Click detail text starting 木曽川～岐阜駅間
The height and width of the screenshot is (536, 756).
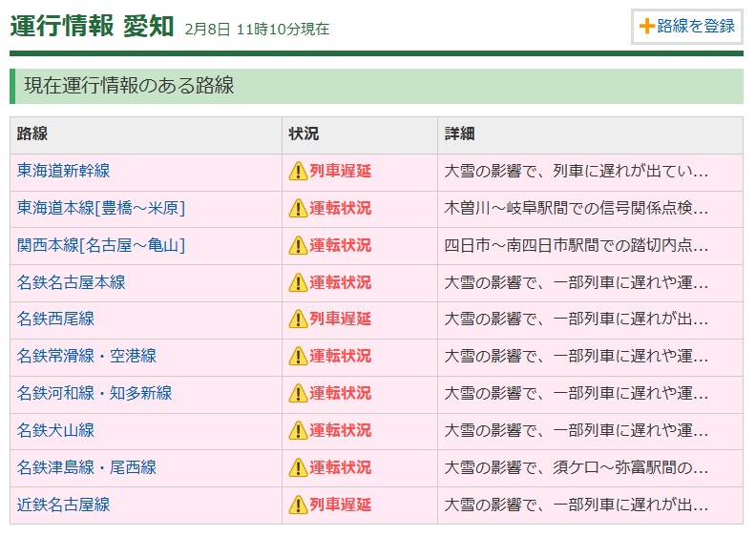coord(577,208)
